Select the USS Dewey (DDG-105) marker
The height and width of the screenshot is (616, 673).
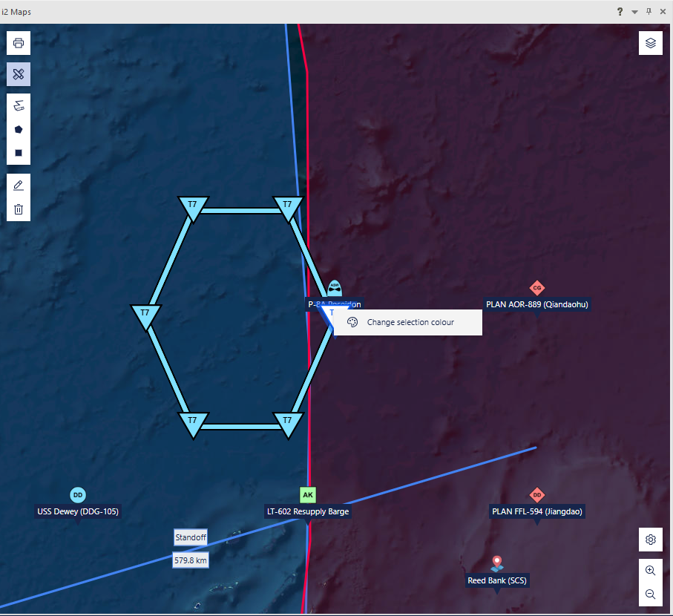pyautogui.click(x=78, y=495)
